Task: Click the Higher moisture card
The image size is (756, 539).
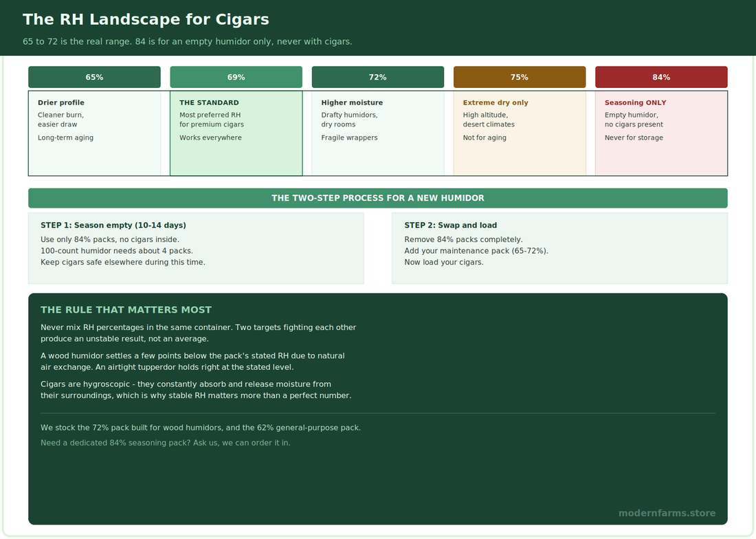Action: 378,133
